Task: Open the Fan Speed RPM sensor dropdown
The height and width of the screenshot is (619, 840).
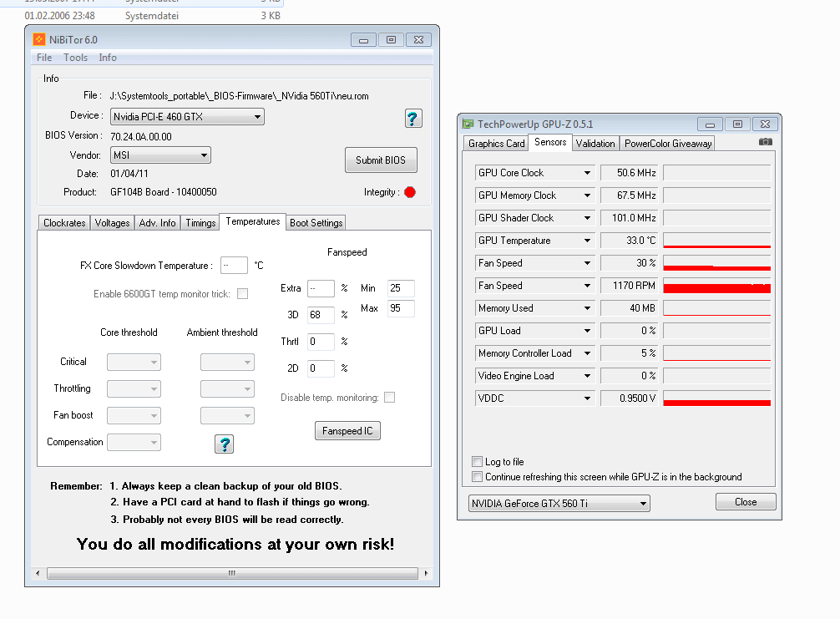Action: point(534,286)
